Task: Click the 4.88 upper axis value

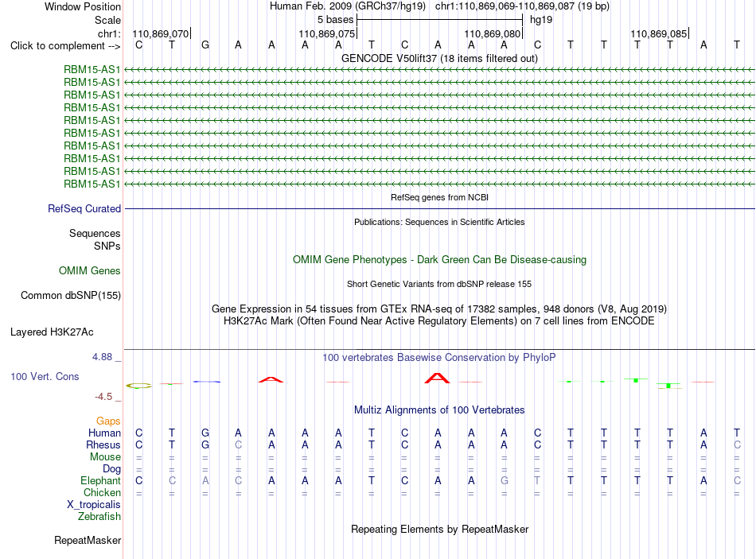Action: click(x=102, y=357)
